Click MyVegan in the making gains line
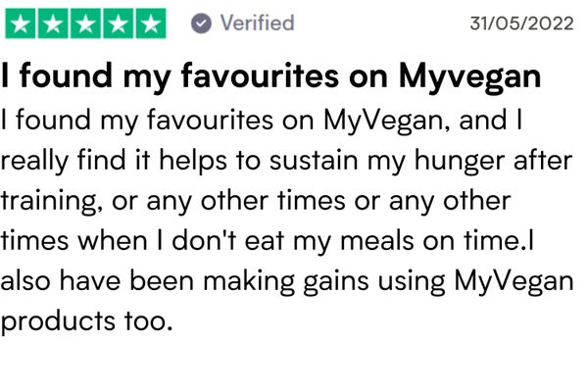The image size is (588, 392). pyautogui.click(x=514, y=282)
